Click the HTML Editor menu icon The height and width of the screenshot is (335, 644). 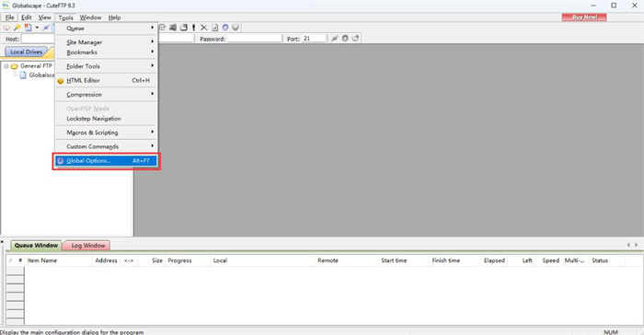pos(61,81)
